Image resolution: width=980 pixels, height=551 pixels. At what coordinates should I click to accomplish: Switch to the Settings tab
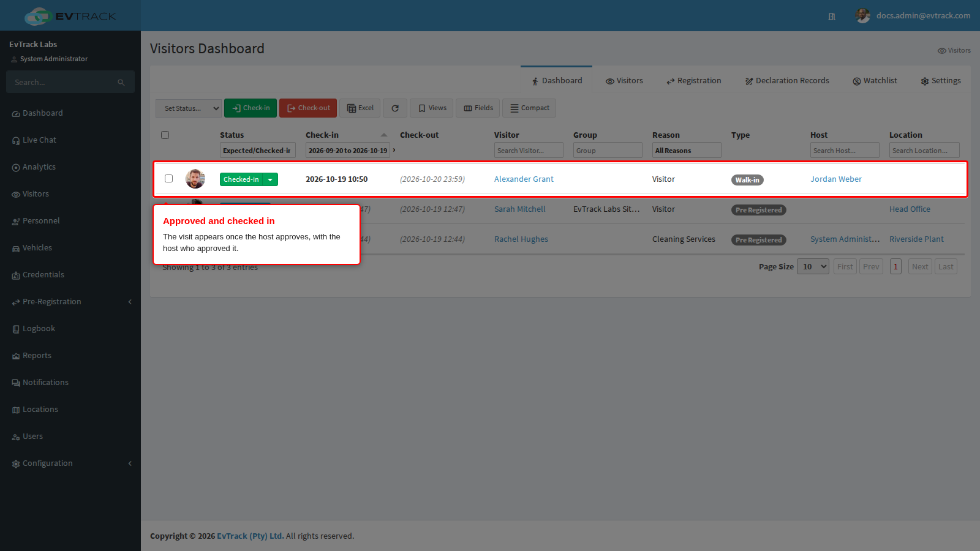[941, 81]
